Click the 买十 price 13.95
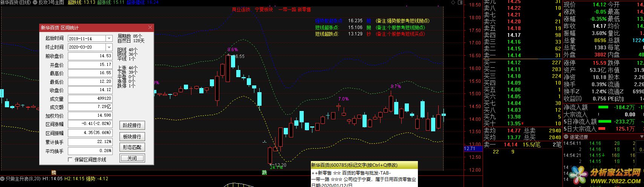Viewport: 644px width, 187px height. pyautogui.click(x=514, y=123)
